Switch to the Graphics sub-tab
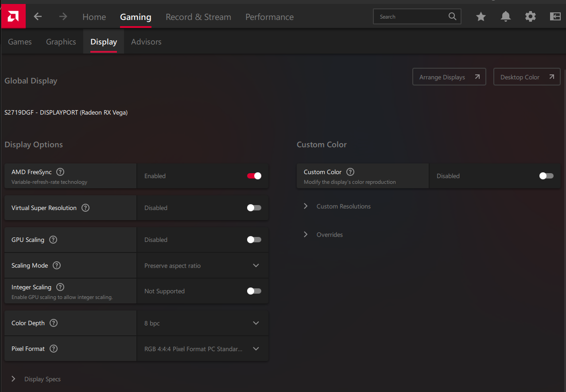566x392 pixels. (x=61, y=42)
